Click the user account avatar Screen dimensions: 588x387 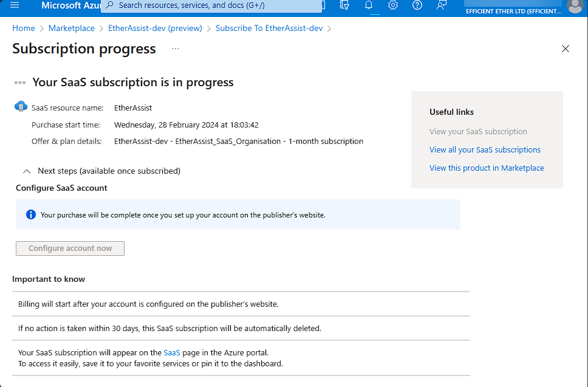(575, 6)
